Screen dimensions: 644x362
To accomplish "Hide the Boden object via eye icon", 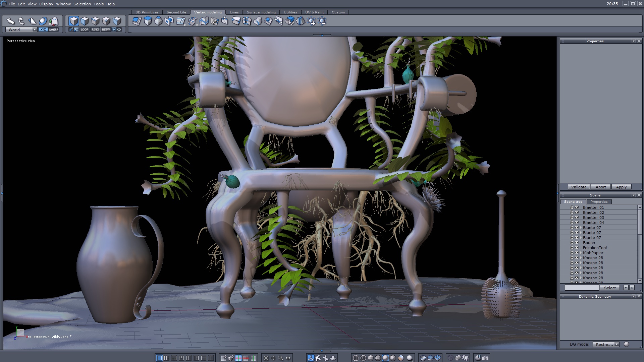I will point(577,243).
